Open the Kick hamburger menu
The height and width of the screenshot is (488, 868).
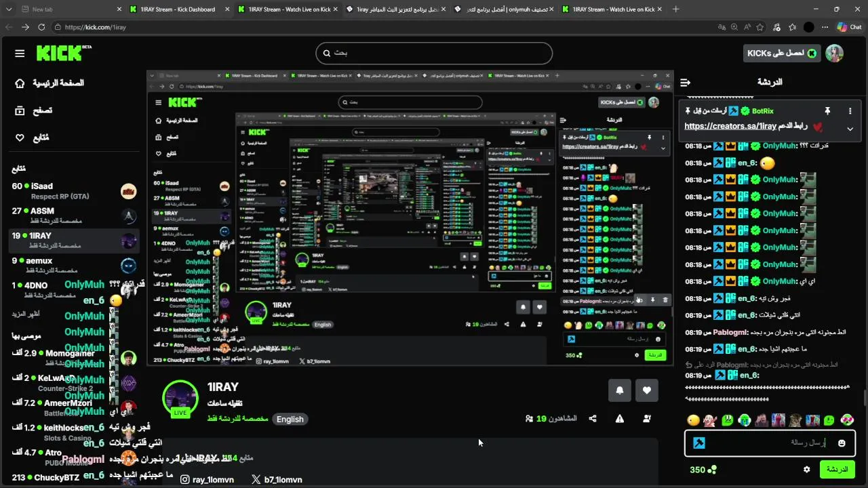click(x=20, y=54)
